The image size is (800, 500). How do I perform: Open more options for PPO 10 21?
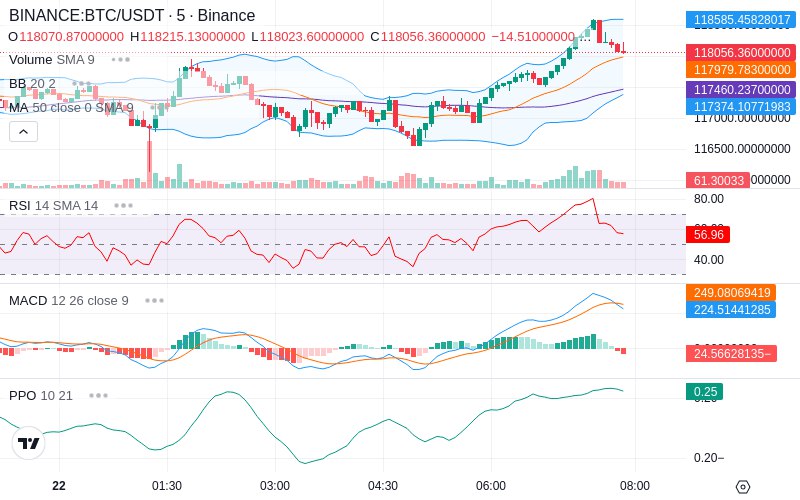[98, 395]
